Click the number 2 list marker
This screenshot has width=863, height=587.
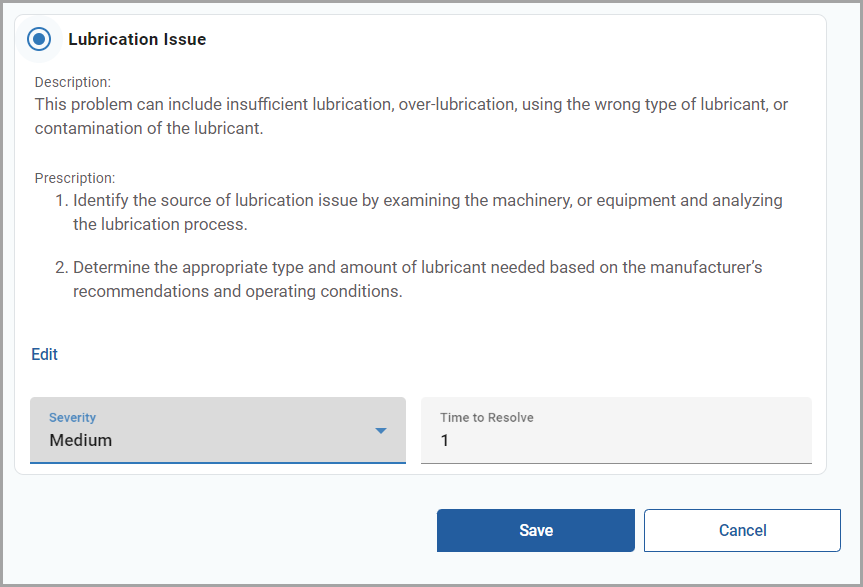click(61, 267)
